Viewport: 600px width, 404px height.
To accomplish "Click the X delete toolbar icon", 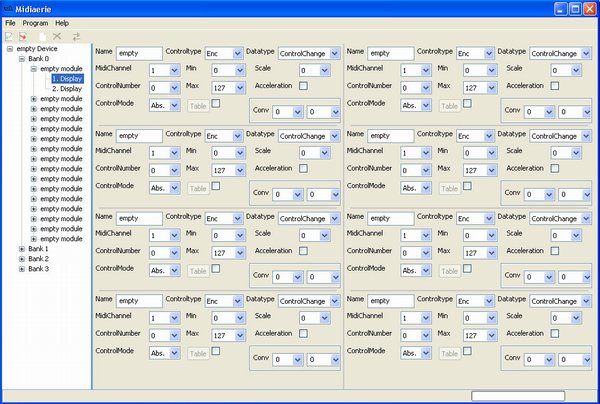I will tap(57, 35).
